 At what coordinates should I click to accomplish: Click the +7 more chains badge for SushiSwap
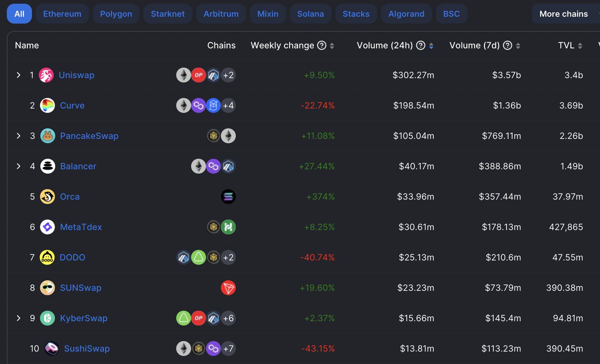tap(228, 348)
